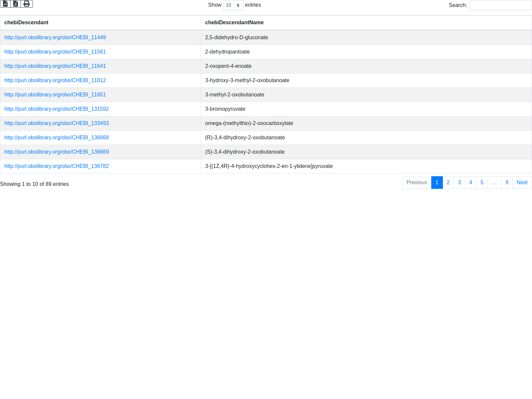
Task: Go to page 5 of results
Action: coord(482,183)
